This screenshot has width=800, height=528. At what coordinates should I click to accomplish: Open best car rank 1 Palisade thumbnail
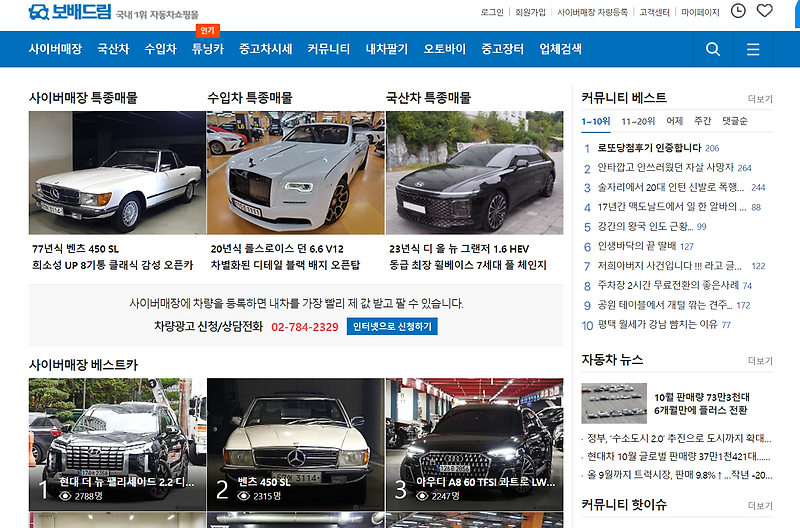click(117, 444)
